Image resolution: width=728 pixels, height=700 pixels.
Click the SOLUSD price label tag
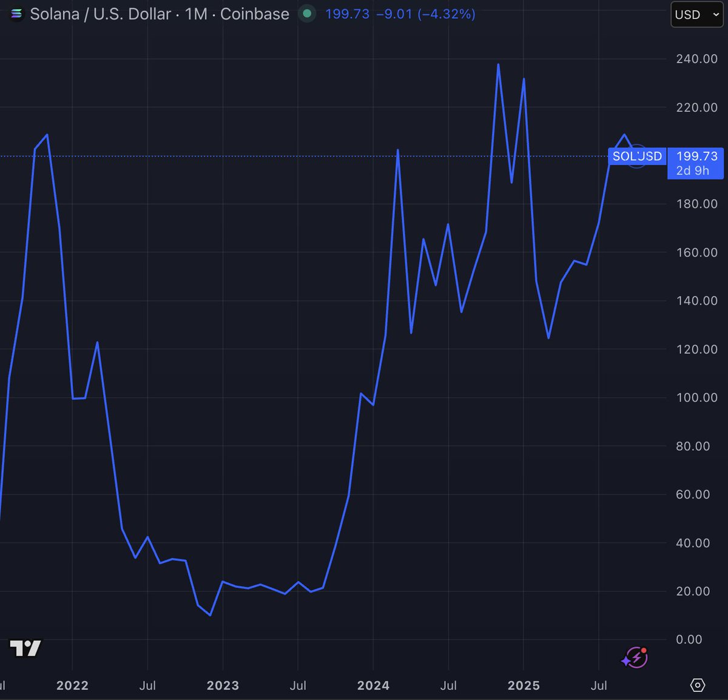(x=637, y=156)
